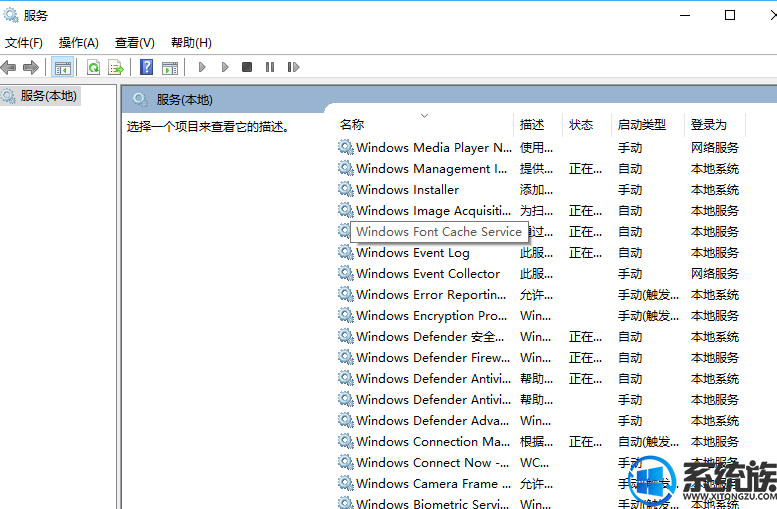Click gear icon beside Windows Installer
777x509 pixels.
click(x=345, y=189)
